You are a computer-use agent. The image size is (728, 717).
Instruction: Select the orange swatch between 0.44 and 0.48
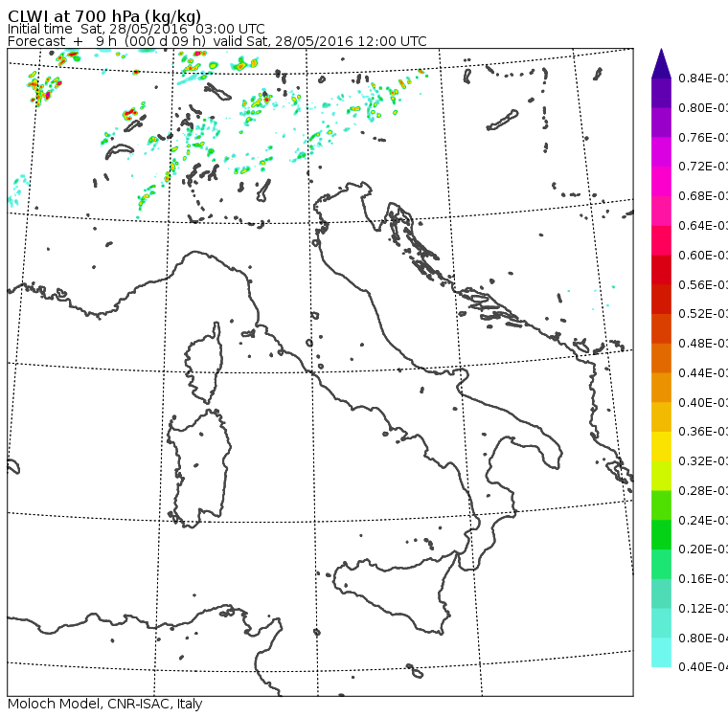[661, 358]
